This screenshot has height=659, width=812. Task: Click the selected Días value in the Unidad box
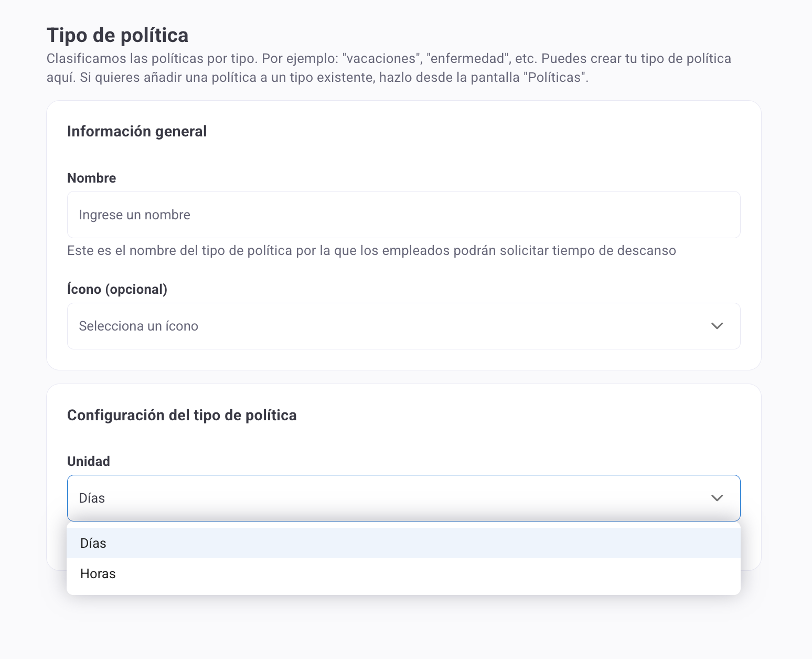(x=92, y=498)
